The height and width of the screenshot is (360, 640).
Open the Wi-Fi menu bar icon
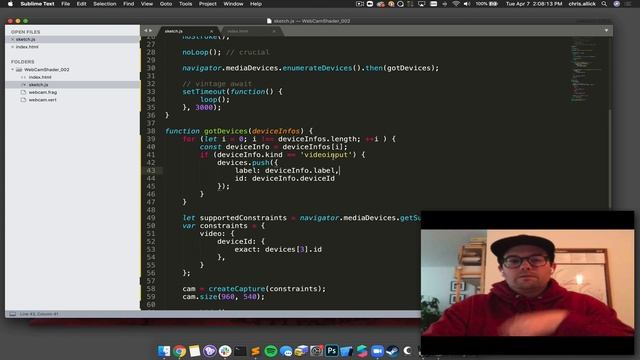click(456, 4)
